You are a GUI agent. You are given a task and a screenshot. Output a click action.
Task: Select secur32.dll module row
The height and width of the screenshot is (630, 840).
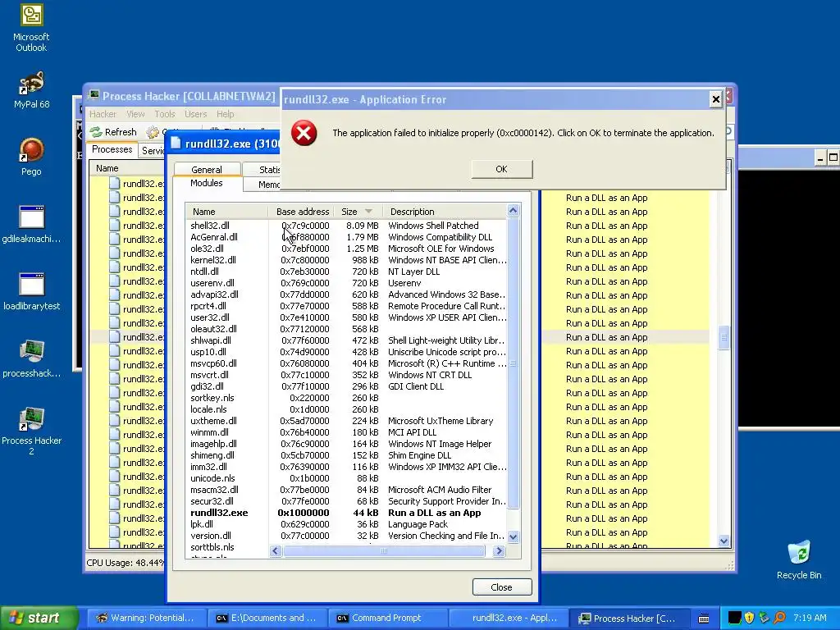point(346,501)
